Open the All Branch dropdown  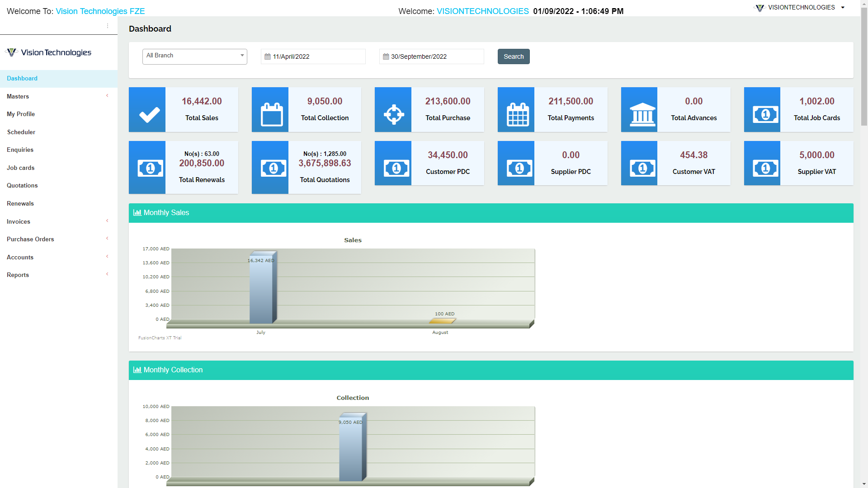194,56
